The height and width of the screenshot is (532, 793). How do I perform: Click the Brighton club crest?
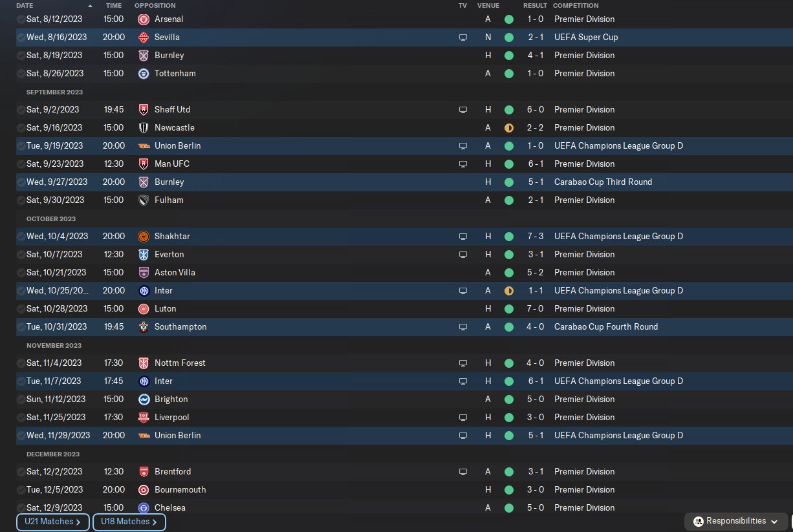(144, 399)
